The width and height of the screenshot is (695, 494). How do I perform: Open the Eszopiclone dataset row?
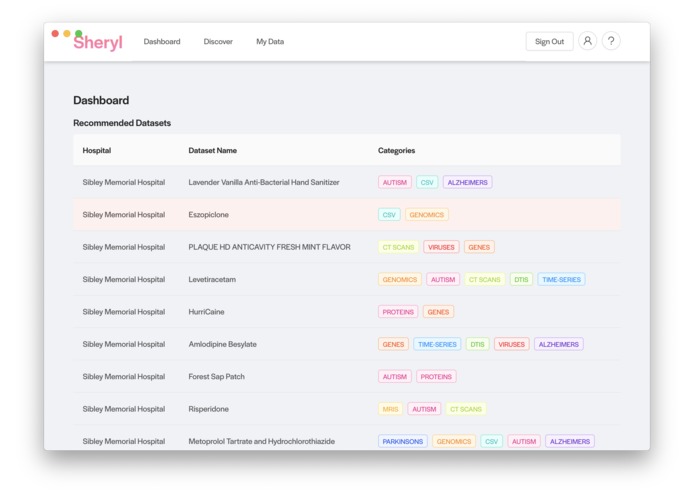(347, 214)
